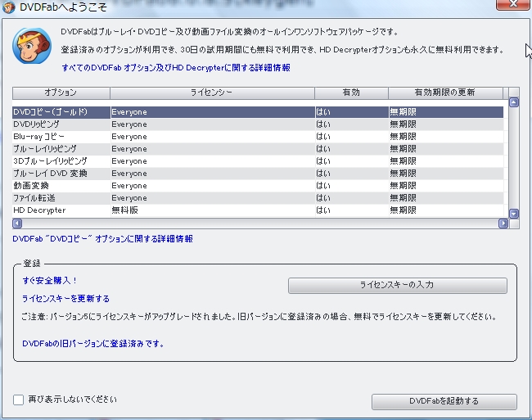The height and width of the screenshot is (420, 532).
Task: Click はい cell in Blu-ray コピー row
Action: click(x=352, y=137)
